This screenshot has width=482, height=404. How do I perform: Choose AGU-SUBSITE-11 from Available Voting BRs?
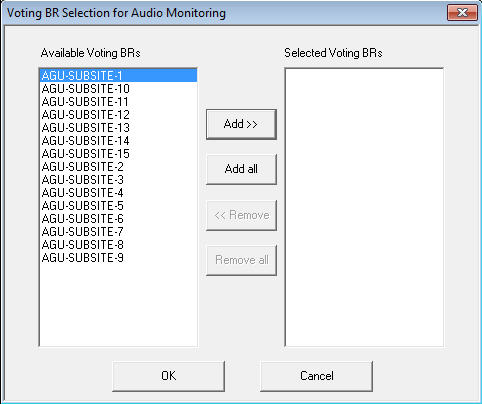(x=118, y=102)
